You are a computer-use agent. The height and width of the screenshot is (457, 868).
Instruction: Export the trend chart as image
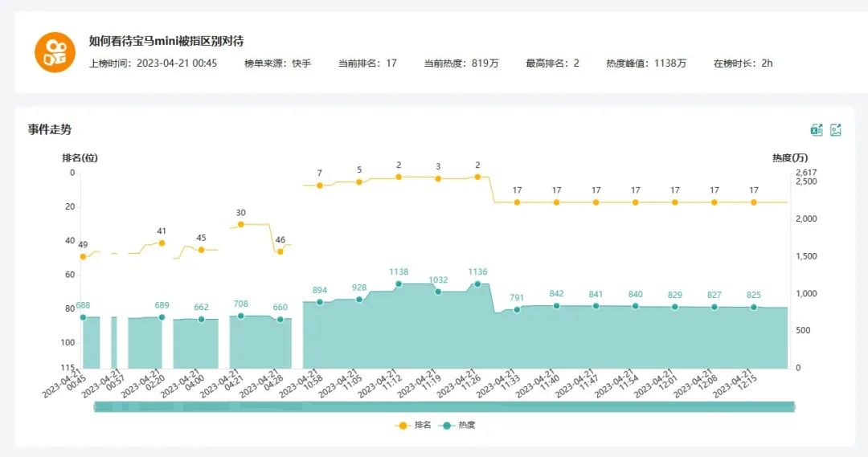click(836, 130)
